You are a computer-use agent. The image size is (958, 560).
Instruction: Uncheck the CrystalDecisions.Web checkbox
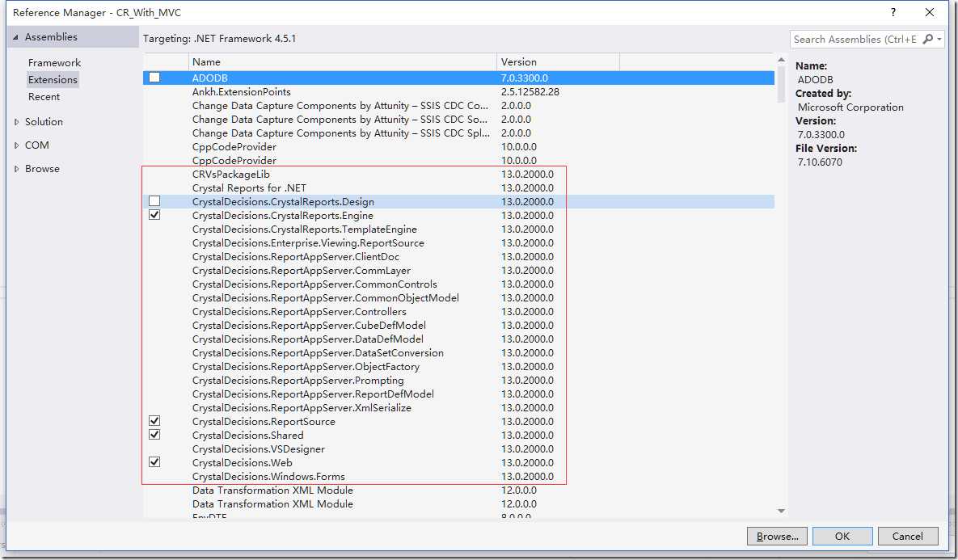[154, 462]
